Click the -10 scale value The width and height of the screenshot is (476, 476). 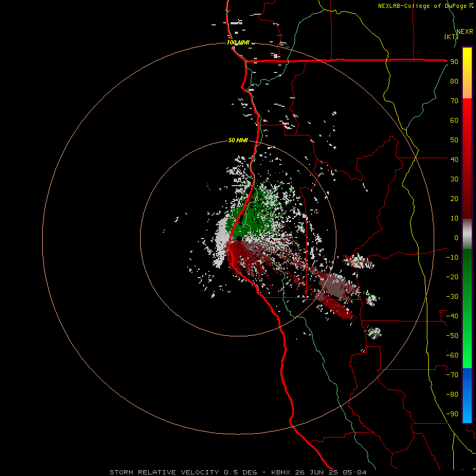click(x=452, y=258)
